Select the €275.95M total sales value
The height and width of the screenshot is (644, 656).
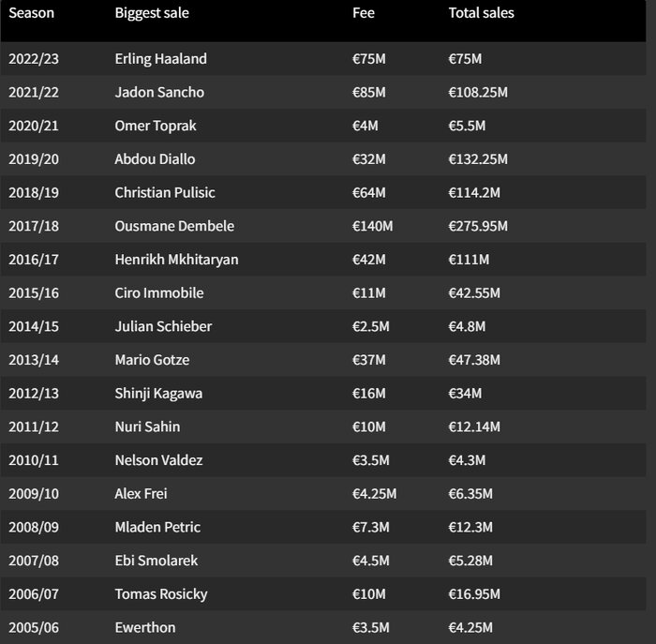478,226
